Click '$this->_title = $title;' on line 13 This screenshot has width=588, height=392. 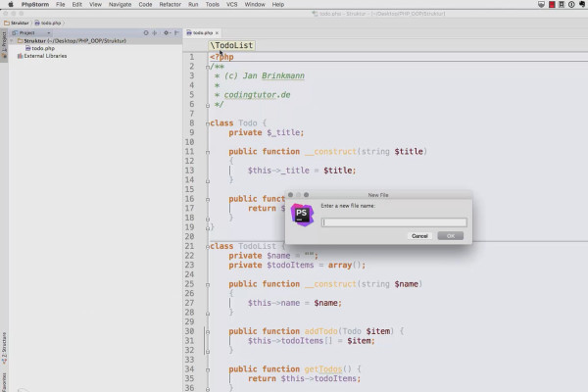302,171
